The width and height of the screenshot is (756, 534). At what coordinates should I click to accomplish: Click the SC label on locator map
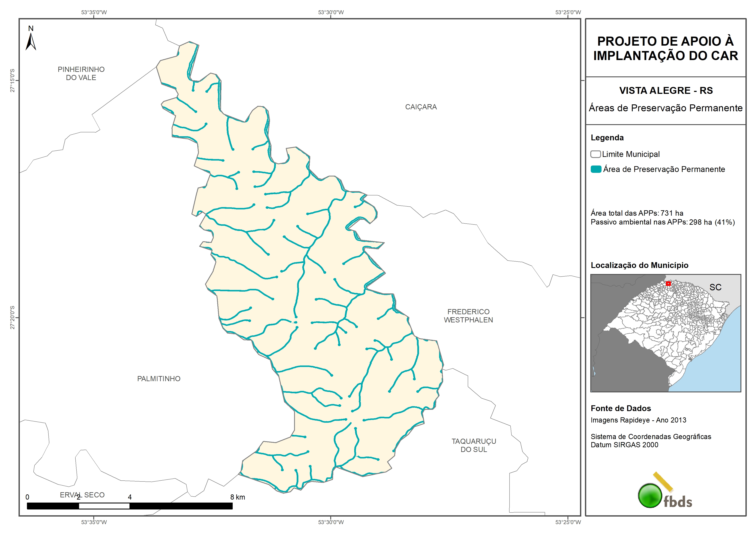(715, 287)
